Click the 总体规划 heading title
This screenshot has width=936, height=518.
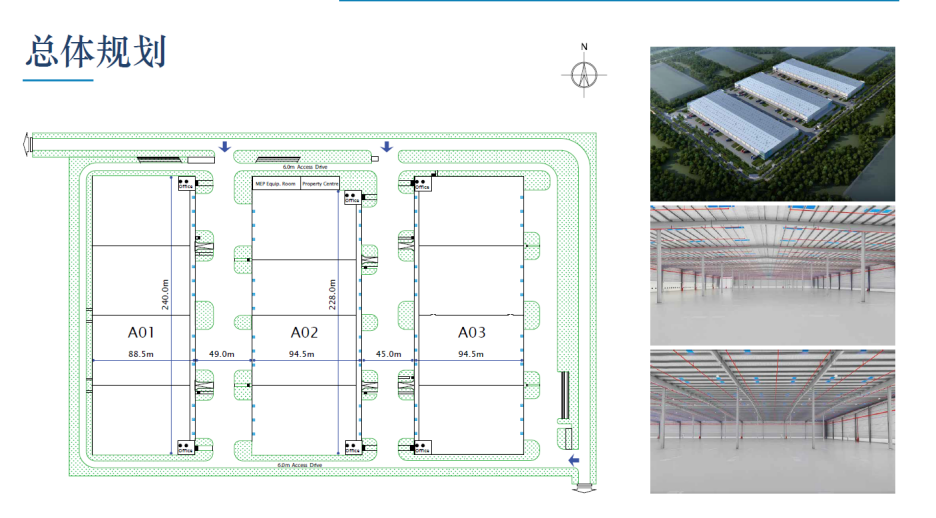point(96,52)
